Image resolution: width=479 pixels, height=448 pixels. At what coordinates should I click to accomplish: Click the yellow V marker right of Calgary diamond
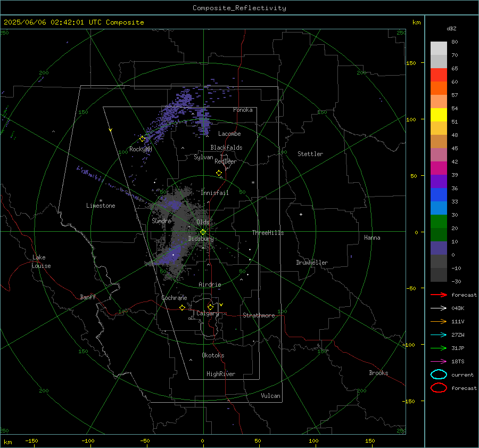pyautogui.click(x=221, y=305)
